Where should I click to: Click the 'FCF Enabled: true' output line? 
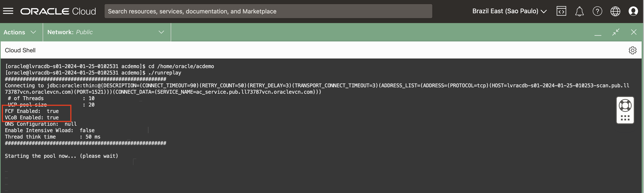(x=32, y=111)
